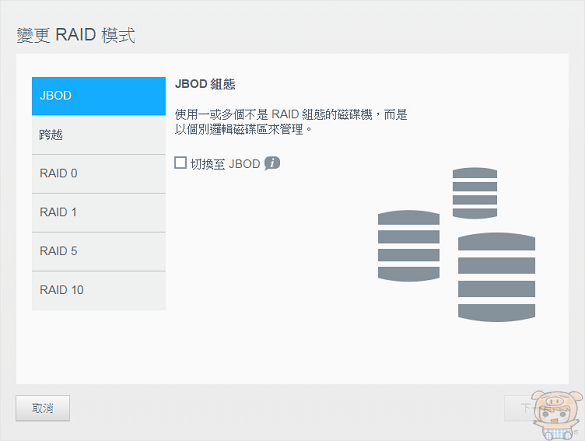Screen dimensions: 585x441
Task: Switch to the RAID 1 tab
Action: [x=99, y=212]
